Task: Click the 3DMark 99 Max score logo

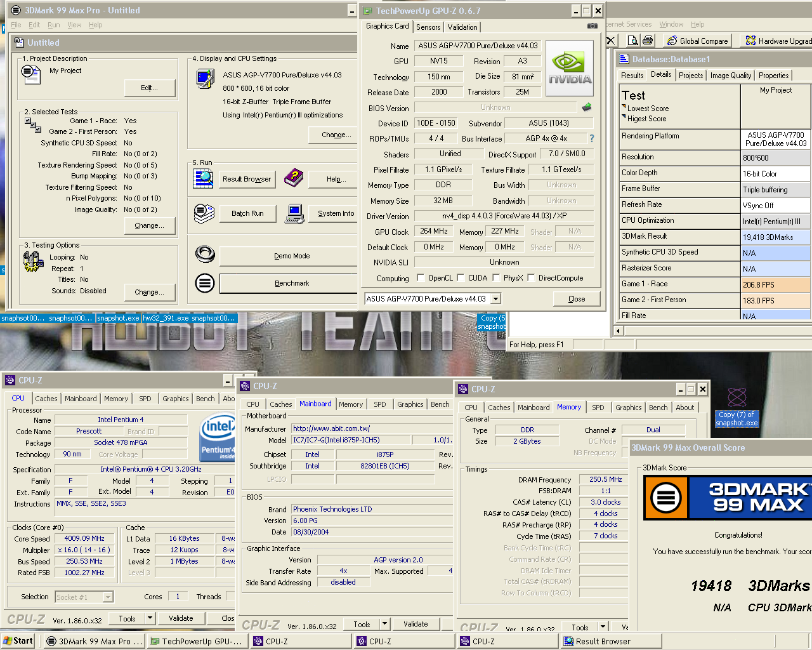Action: coord(728,497)
